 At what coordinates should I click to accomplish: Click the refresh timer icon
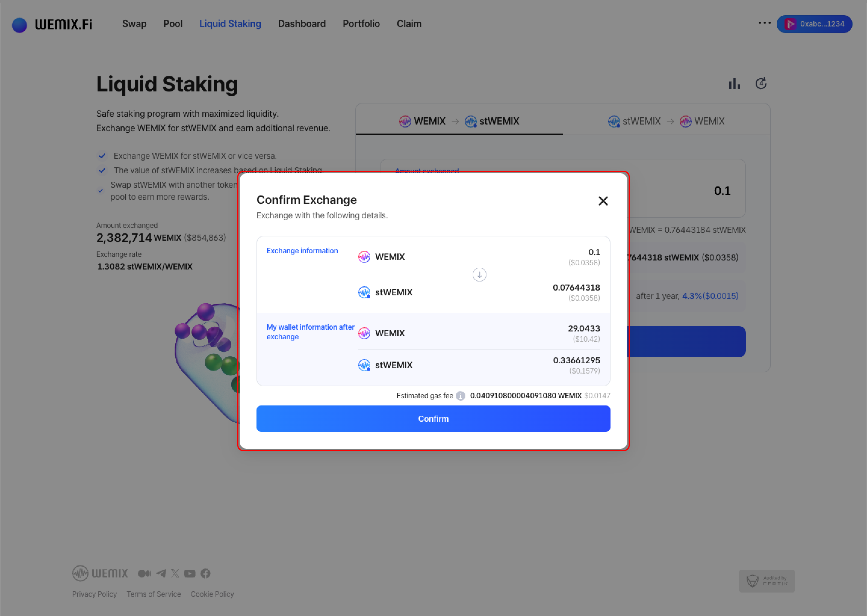click(x=761, y=83)
